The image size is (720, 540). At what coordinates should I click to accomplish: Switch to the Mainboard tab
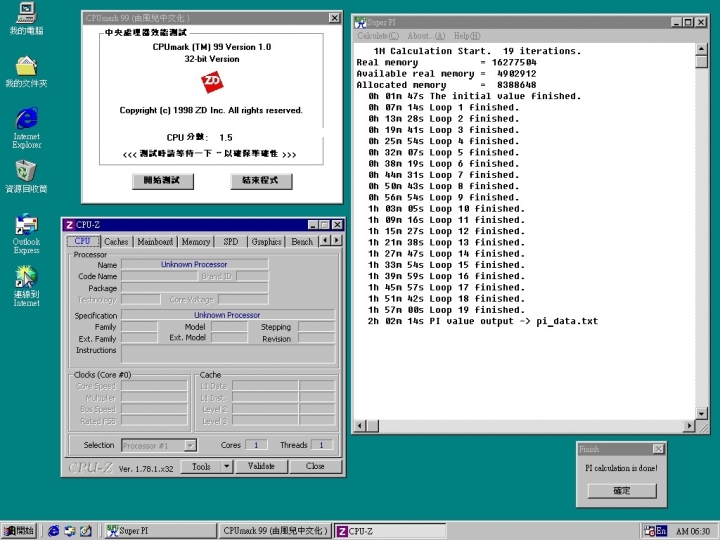(x=155, y=241)
